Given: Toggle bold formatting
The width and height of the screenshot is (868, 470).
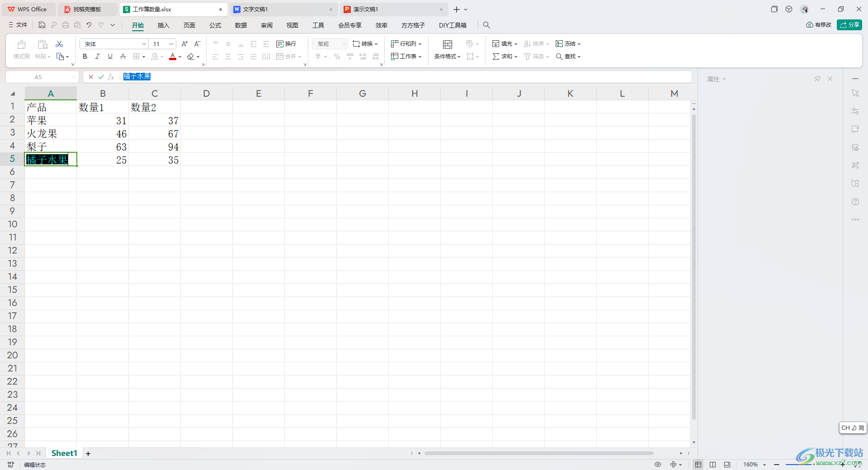Looking at the screenshot, I should 85,56.
